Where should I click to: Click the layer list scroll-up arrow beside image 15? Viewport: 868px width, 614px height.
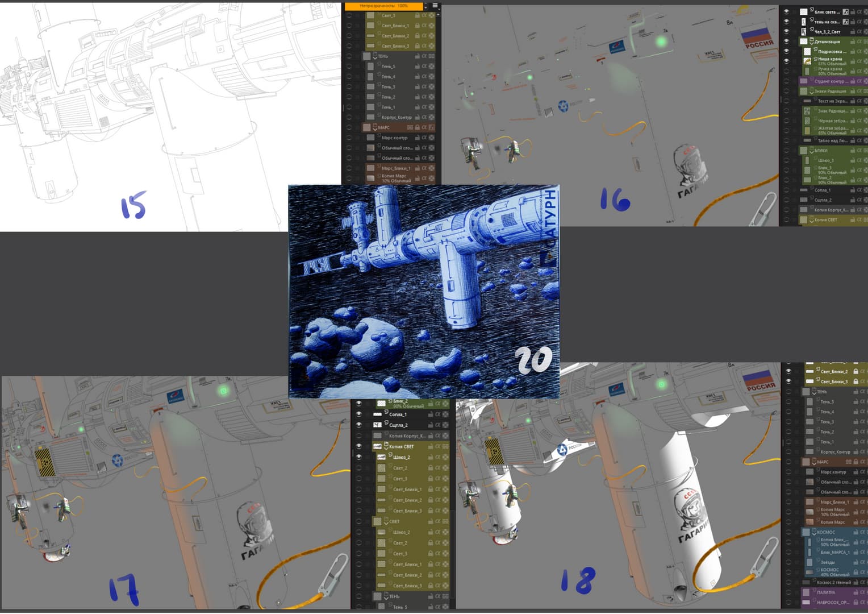tap(438, 15)
